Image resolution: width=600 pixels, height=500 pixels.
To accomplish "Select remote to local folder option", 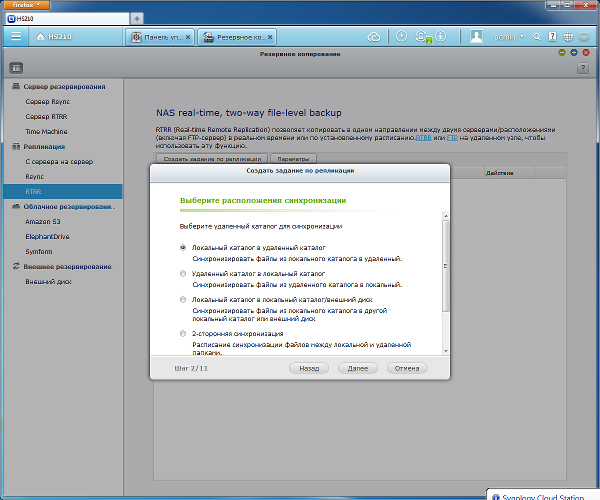I will 183,274.
